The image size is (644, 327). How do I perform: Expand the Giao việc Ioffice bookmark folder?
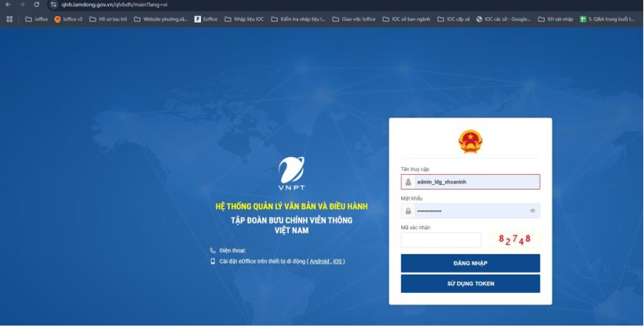354,19
